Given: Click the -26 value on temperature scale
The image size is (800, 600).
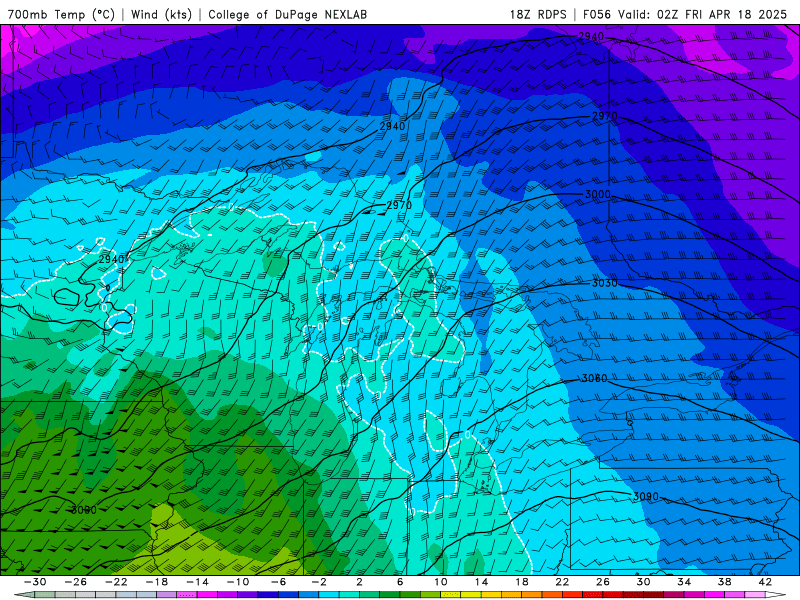Looking at the screenshot, I should click(76, 582).
